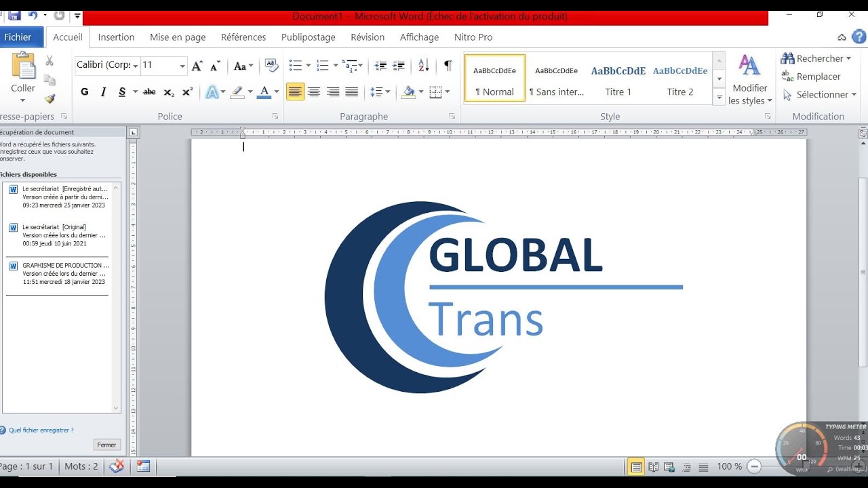
Task: Click the Coller paste icon
Action: click(23, 66)
